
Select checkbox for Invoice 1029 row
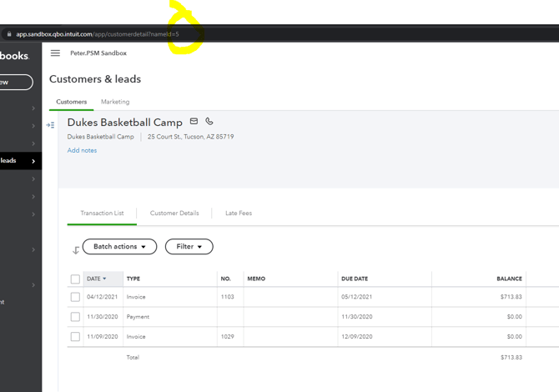75,336
